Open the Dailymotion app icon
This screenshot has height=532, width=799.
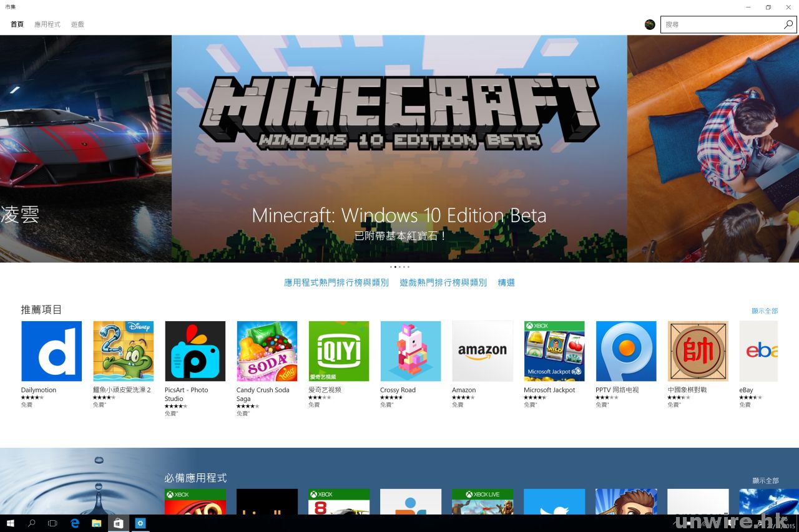point(51,351)
